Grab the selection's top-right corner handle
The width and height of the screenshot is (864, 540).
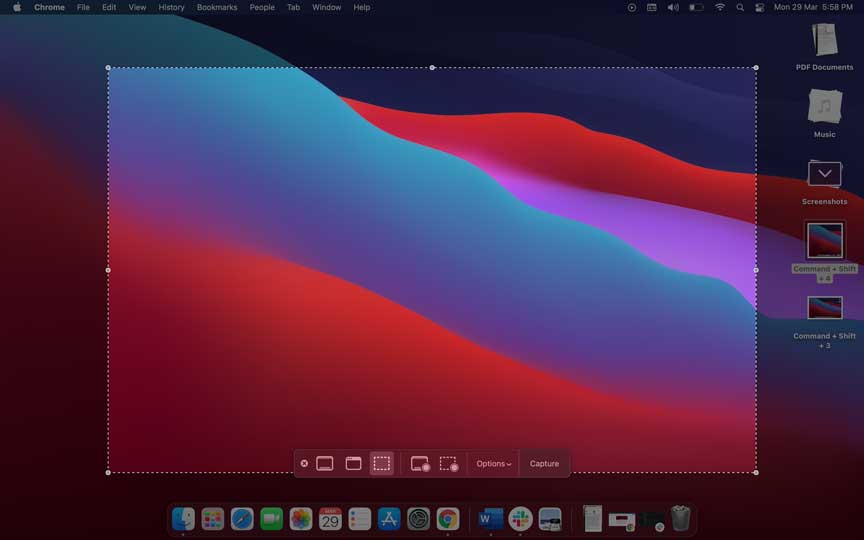tap(755, 68)
